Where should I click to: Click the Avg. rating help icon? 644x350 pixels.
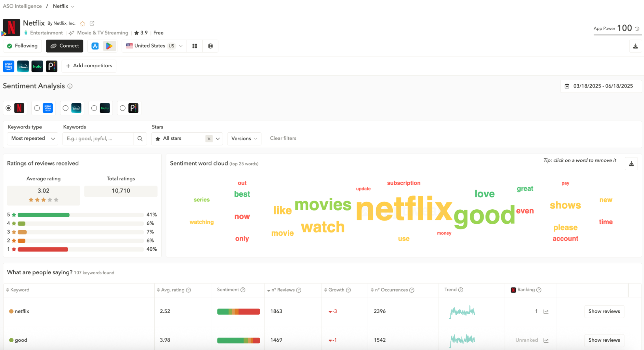click(x=188, y=290)
